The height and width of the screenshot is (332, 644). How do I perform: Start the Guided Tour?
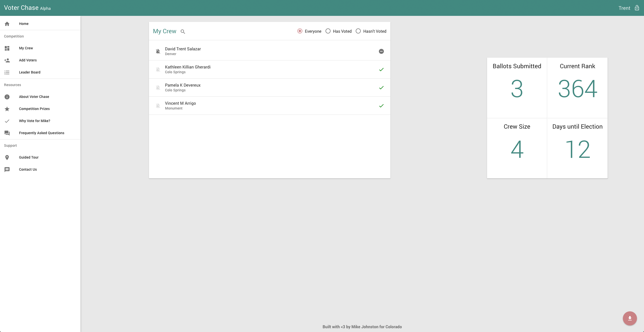29,157
